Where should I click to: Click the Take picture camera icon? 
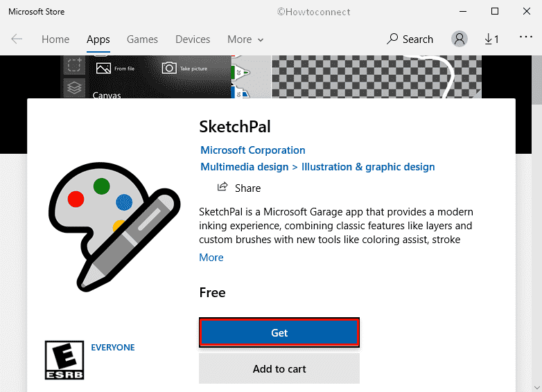coord(169,68)
